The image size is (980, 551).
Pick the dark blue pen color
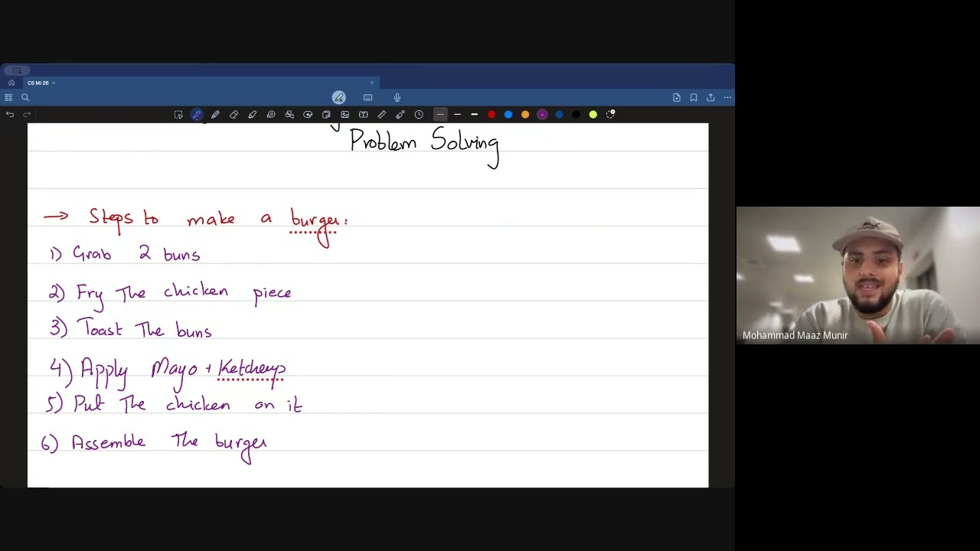click(559, 114)
